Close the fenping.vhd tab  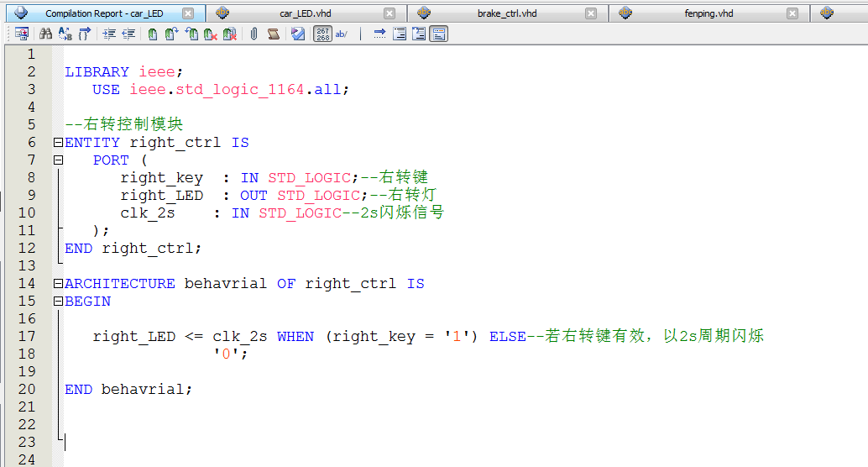792,13
